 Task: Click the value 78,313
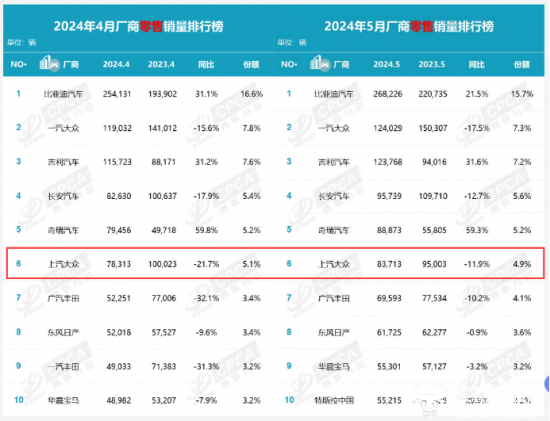click(x=119, y=264)
